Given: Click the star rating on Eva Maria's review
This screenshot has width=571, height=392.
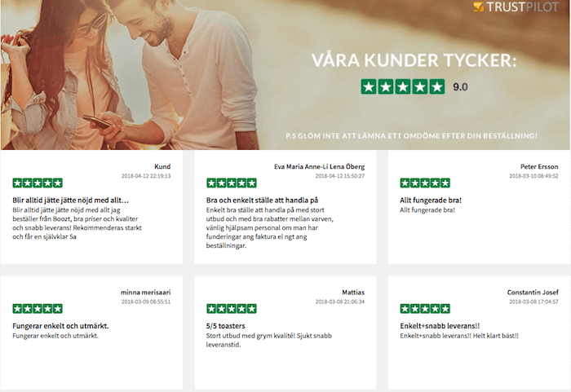Looking at the screenshot, I should tap(232, 183).
